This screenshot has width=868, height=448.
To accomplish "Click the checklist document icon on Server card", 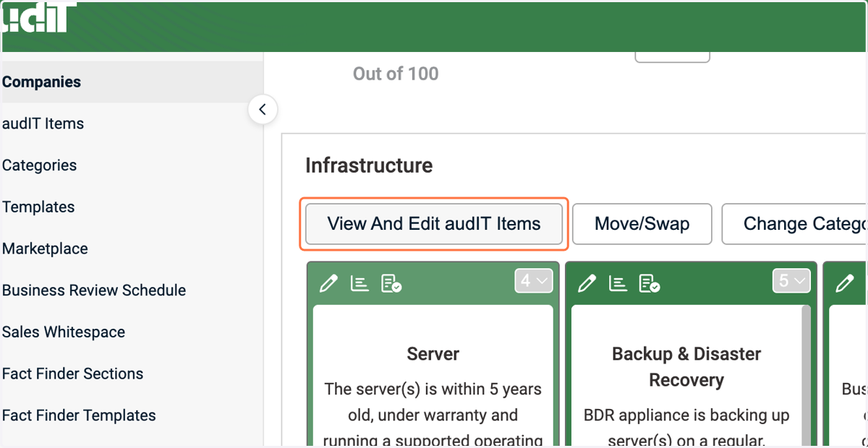I will pos(391,283).
